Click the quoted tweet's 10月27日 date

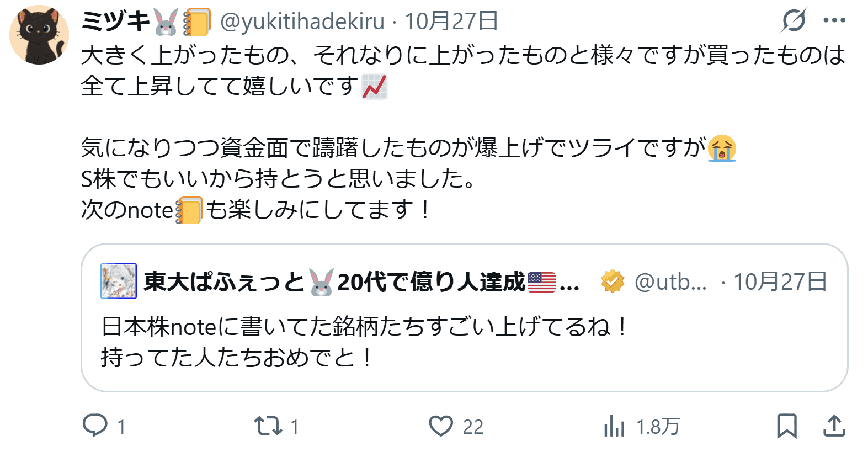(x=780, y=281)
